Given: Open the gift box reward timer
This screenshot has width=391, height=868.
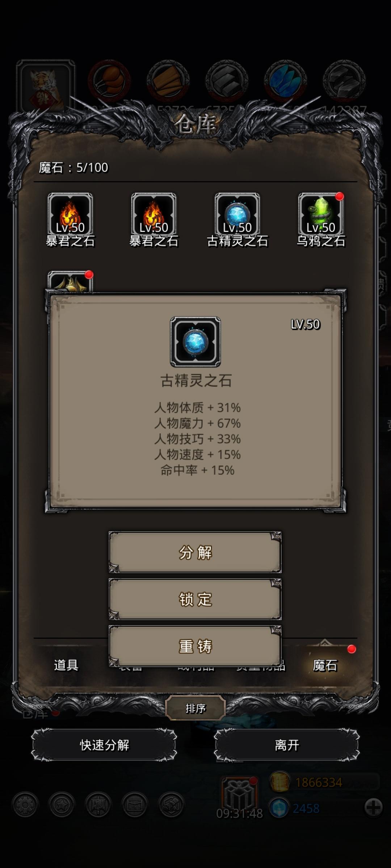Looking at the screenshot, I should coord(240,794).
